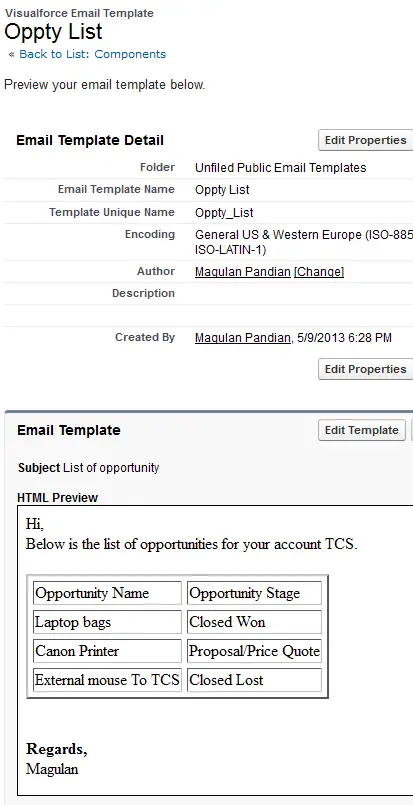Click the Opportunity Name header cell

[107, 593]
